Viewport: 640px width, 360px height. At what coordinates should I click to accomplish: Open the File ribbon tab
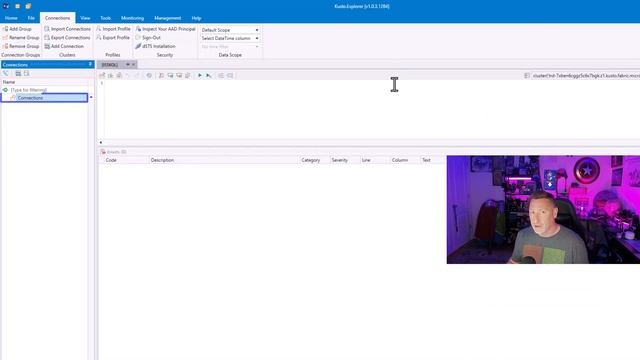31,18
